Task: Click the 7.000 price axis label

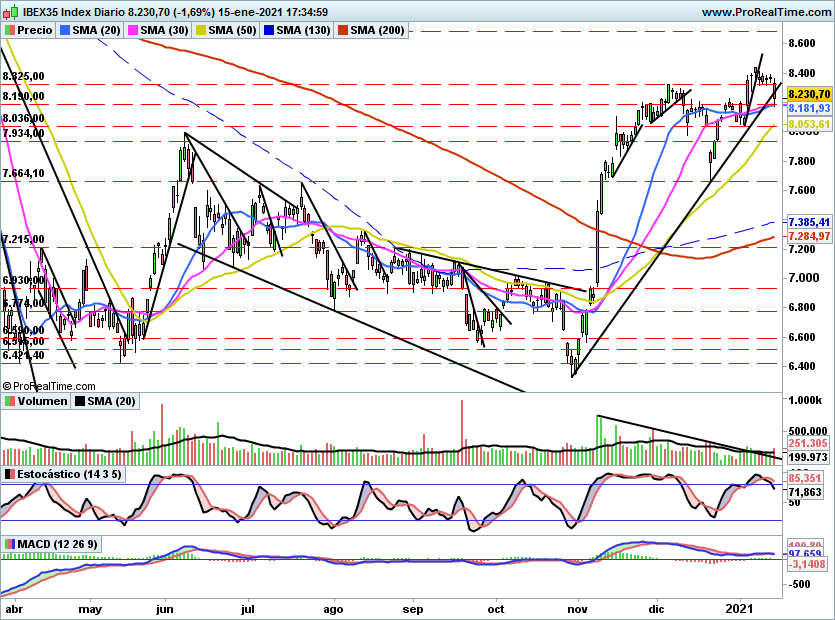Action: pos(804,278)
